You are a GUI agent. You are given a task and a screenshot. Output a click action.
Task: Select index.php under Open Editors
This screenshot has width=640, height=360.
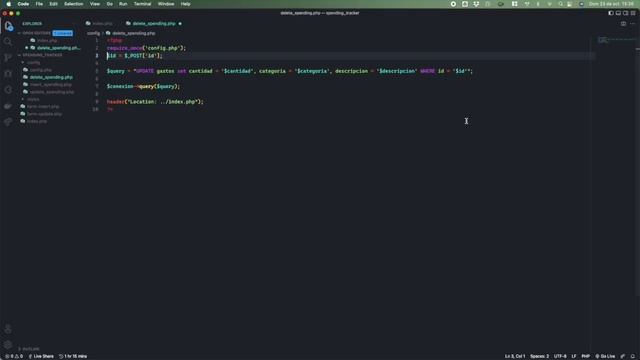pyautogui.click(x=44, y=40)
